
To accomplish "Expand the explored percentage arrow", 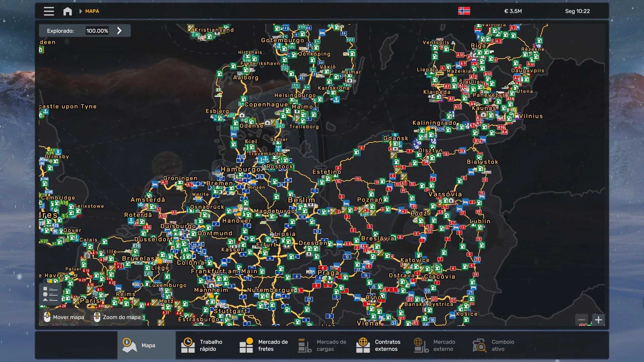I will point(119,31).
